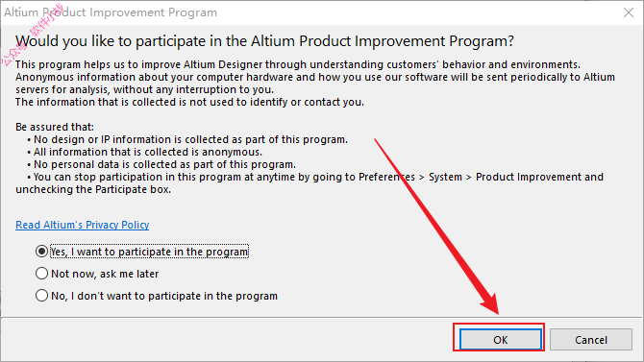Click the 'This program helps us to improve' sentence
Viewport: 644px width, 362px height.
coord(298,65)
